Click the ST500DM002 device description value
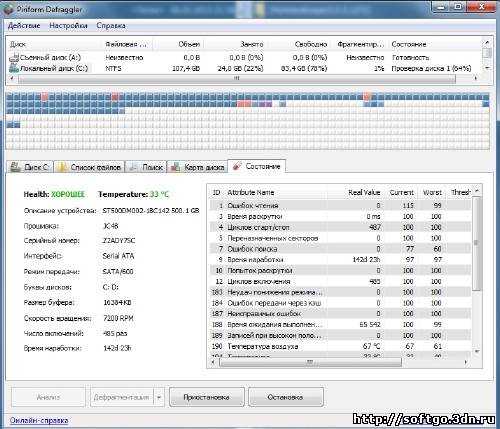Viewport: 500px width, 429px height. click(x=151, y=211)
